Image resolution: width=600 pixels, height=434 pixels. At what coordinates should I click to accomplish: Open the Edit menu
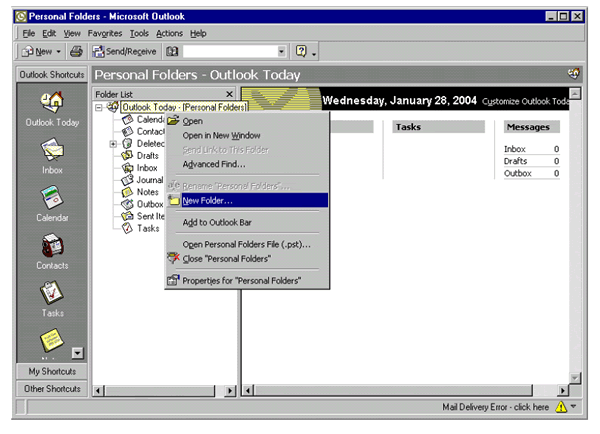pyautogui.click(x=49, y=34)
